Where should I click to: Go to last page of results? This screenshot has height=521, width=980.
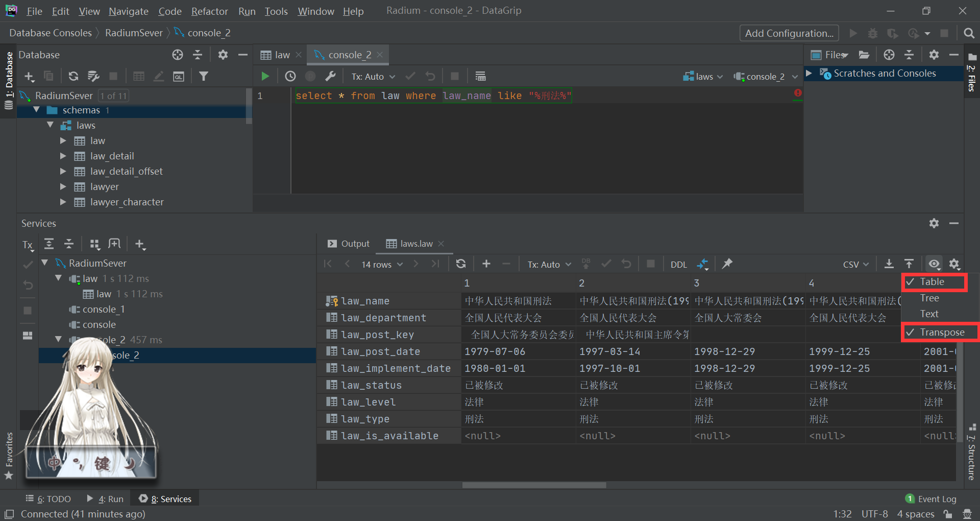pos(435,264)
